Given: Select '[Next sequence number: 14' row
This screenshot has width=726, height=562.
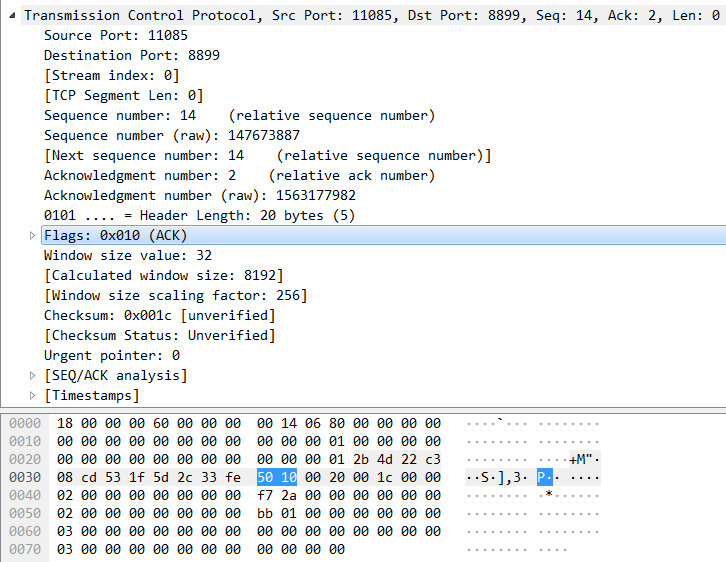Looking at the screenshot, I should click(x=268, y=156).
